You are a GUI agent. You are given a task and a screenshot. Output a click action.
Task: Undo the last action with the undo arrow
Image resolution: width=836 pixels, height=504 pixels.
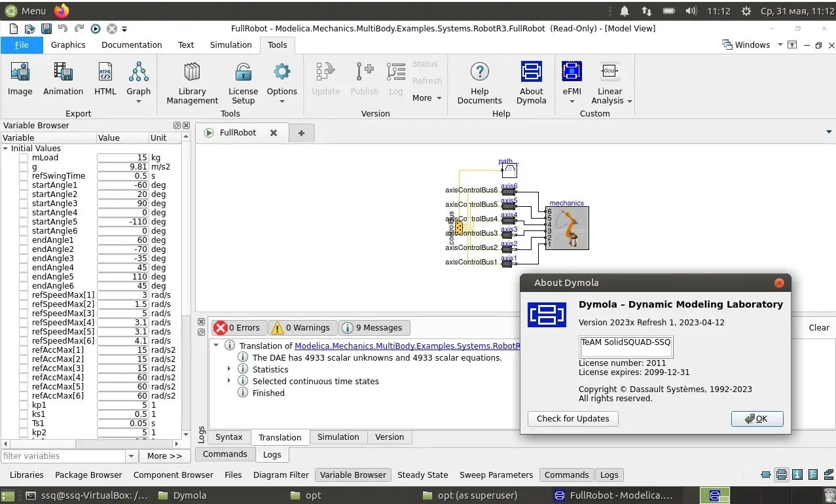click(x=63, y=29)
